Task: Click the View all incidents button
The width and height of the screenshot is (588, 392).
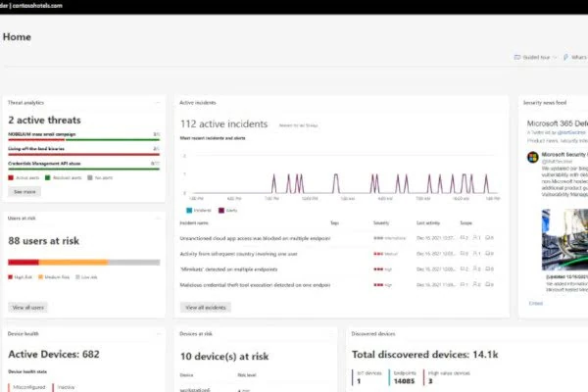Action: [206, 308]
